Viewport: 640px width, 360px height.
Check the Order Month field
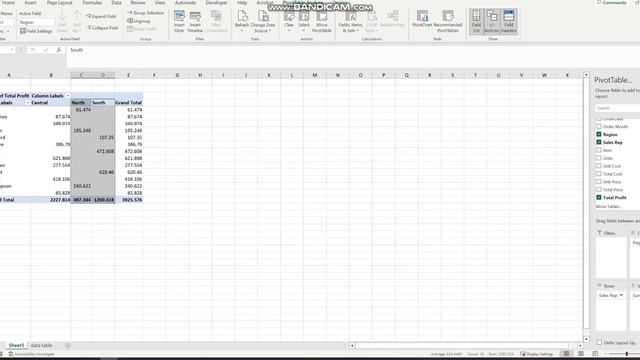(599, 127)
